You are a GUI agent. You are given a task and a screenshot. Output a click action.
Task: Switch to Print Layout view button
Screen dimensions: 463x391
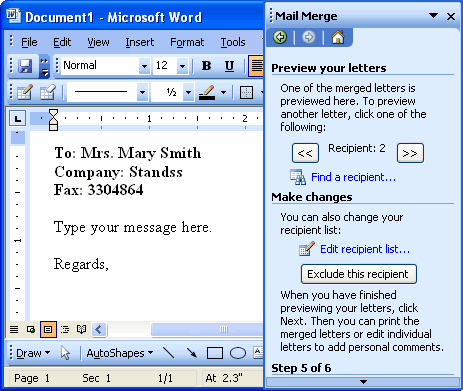(x=48, y=330)
